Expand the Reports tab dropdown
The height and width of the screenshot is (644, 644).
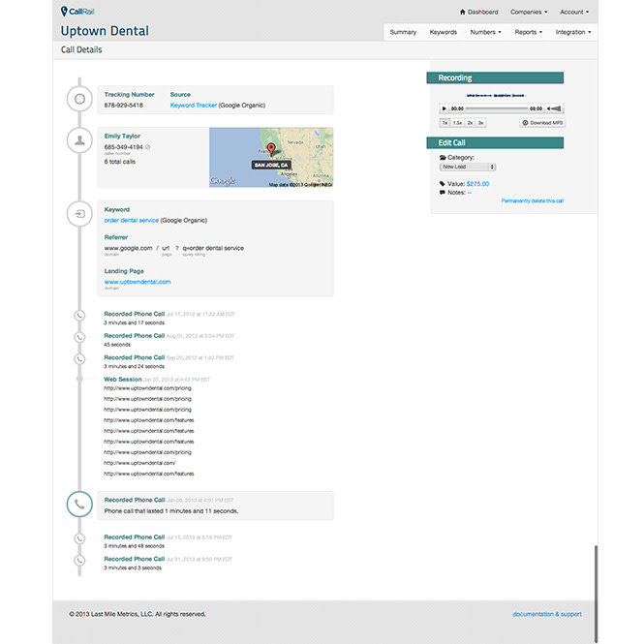tap(529, 32)
